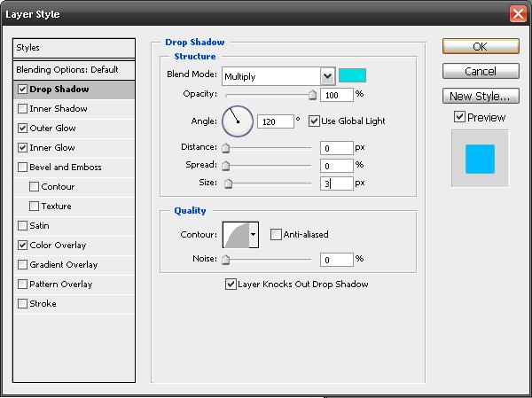Enable the Pattern Overlay checkbox
The image size is (532, 398).
coord(22,284)
